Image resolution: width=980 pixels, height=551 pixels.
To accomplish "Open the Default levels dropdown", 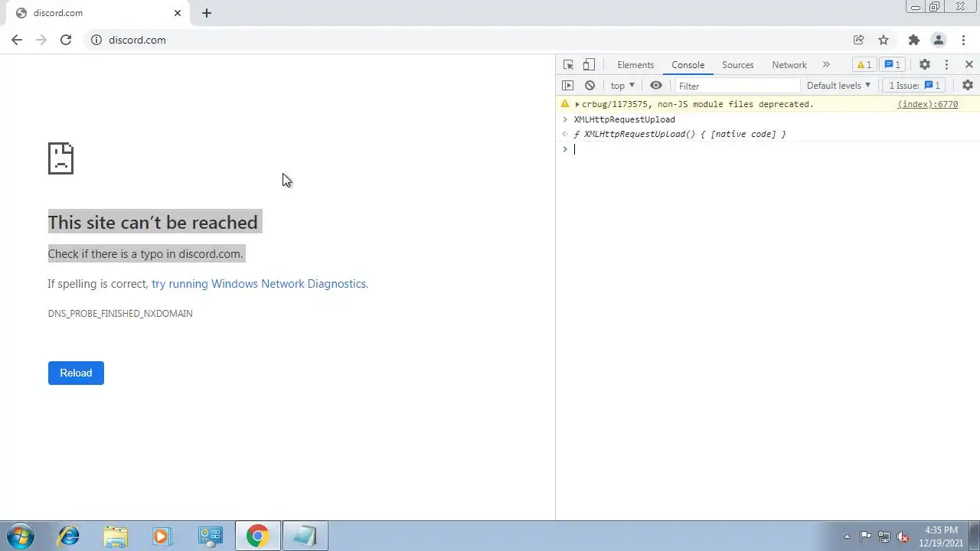I will pos(838,86).
